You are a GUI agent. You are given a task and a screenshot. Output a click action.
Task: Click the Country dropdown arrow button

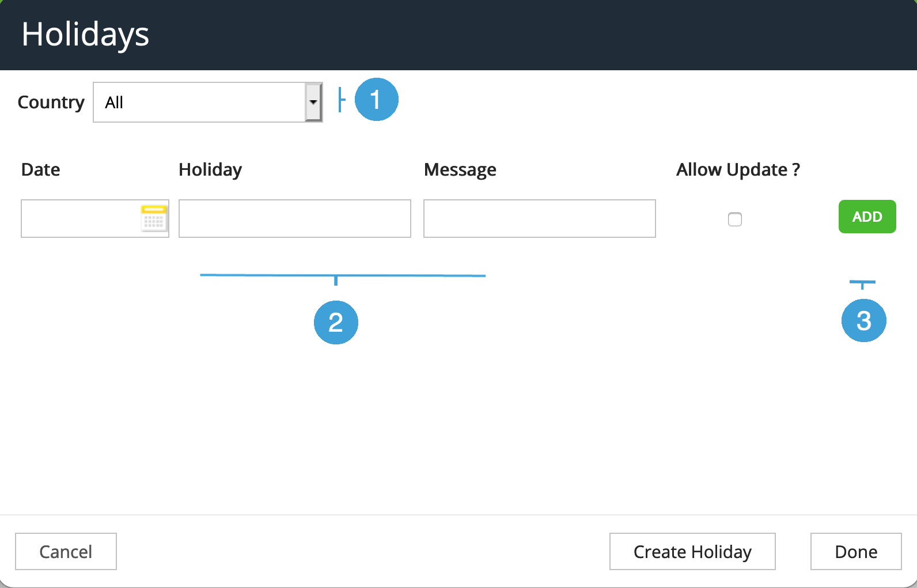(313, 103)
